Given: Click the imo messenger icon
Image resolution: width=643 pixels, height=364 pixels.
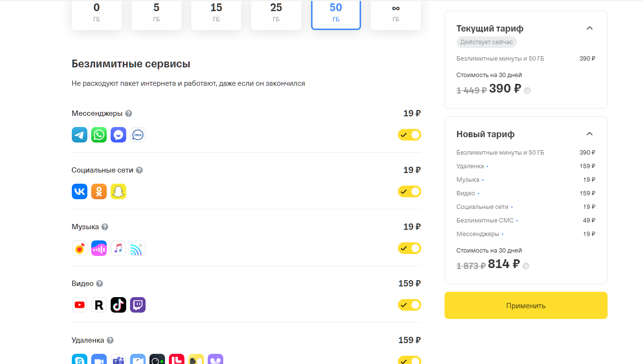Looking at the screenshot, I should (x=138, y=135).
